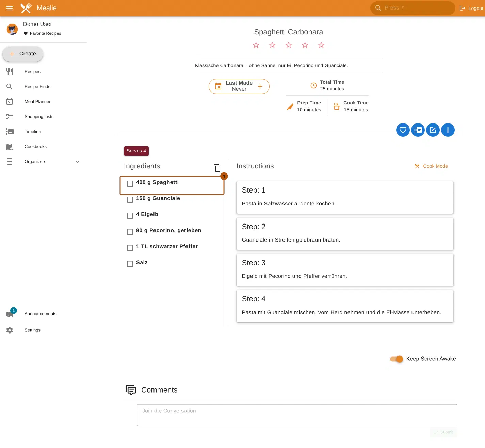Screen dimensions: 485x448
Task: Copy ingredients with the clipboard icon
Action: point(217,168)
